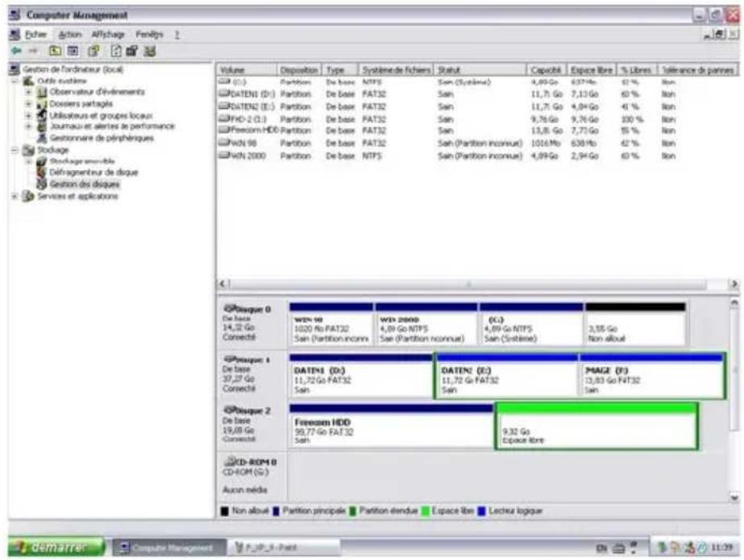This screenshot has height=560, width=744.
Task: Switch to the Paint taskbar button
Action: tap(283, 548)
